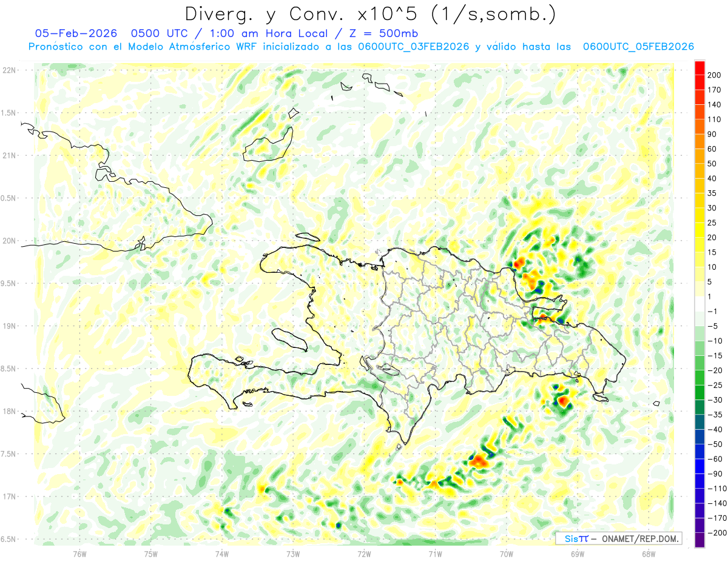Image resolution: width=728 pixels, height=562 pixels.
Task: Click the '-140' colorbar value
Action: (x=716, y=503)
